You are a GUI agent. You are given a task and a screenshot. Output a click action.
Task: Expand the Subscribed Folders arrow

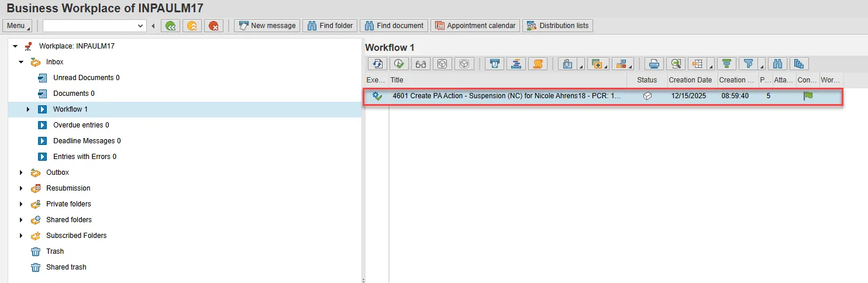click(x=22, y=236)
